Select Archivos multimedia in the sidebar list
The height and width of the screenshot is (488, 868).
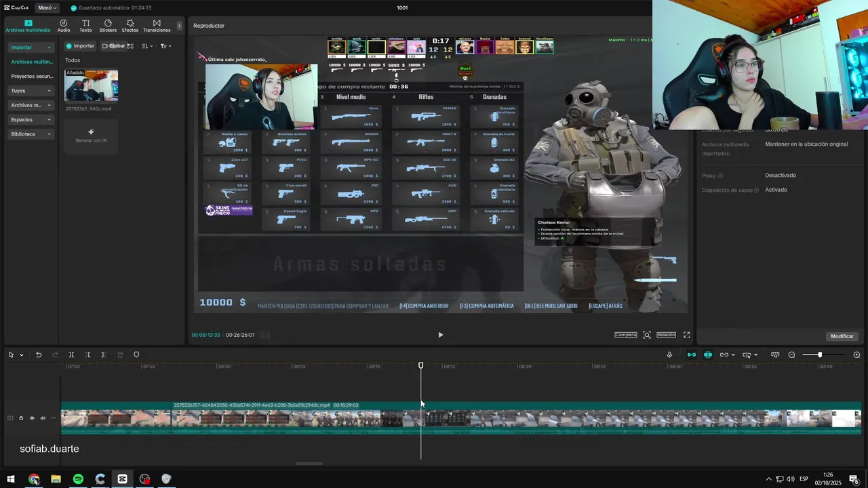click(x=32, y=62)
